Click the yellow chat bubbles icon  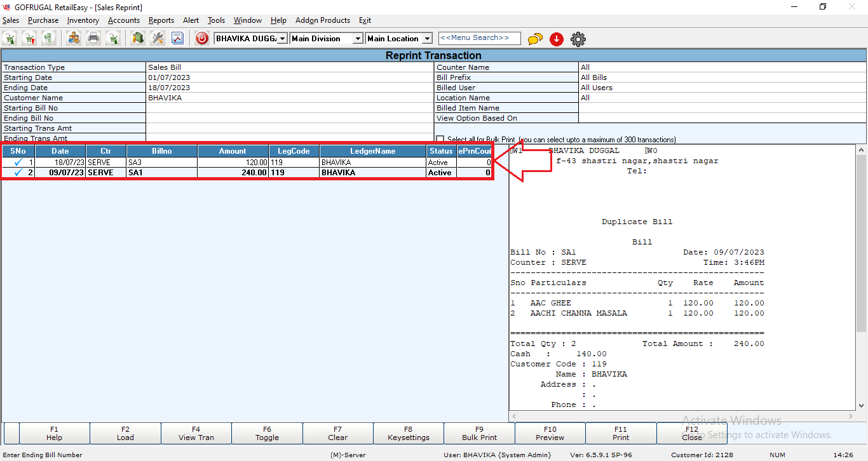point(535,39)
